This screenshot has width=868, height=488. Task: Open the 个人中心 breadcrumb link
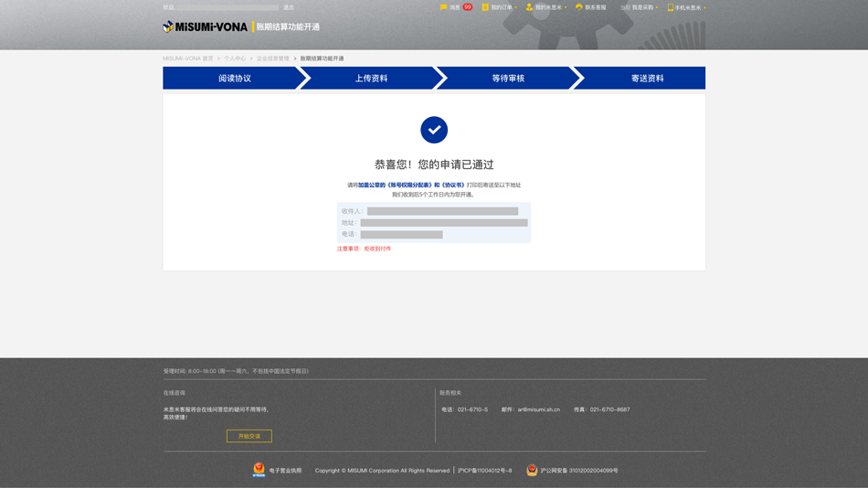coord(235,58)
